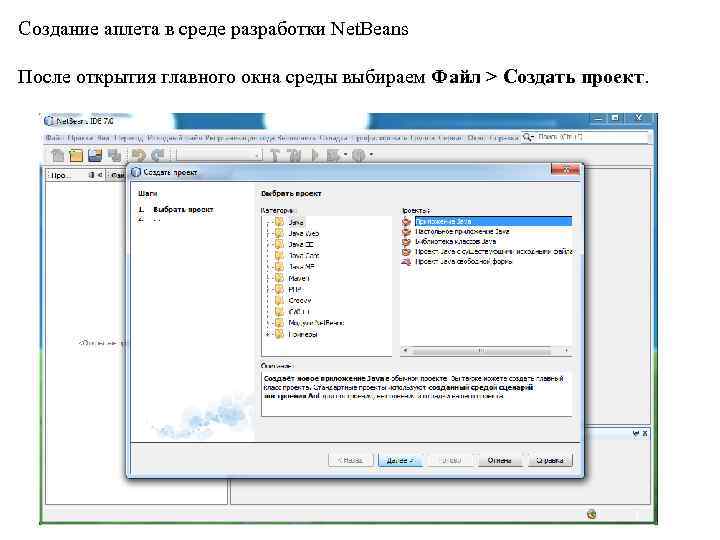Open the dropdown arrow next to Debug icon
720x540 pixels.
coord(345,155)
